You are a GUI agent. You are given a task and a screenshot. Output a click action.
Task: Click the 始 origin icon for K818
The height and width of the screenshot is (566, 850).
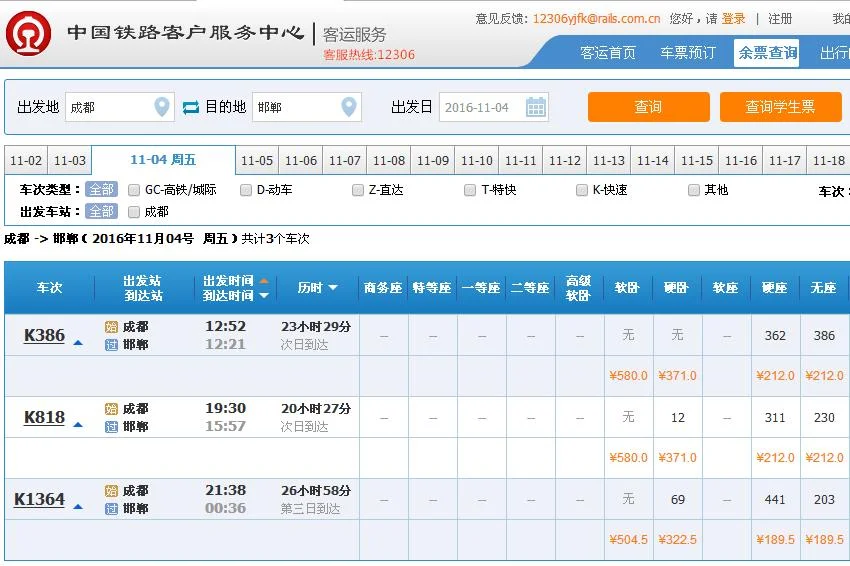click(x=111, y=409)
